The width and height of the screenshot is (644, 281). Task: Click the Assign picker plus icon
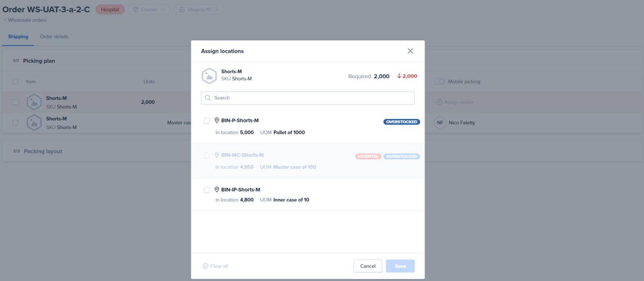pos(439,102)
